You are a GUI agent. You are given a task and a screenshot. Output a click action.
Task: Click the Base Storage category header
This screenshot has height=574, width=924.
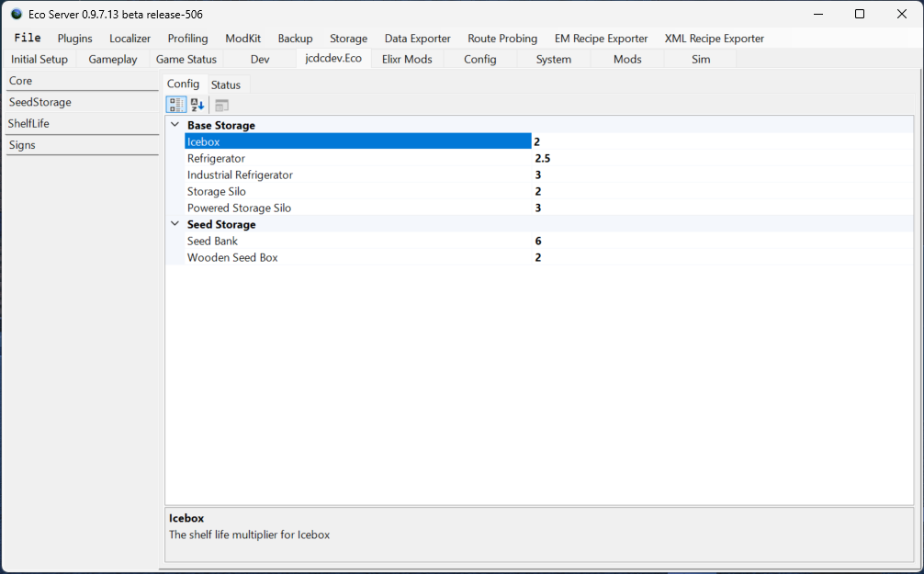[x=221, y=125]
